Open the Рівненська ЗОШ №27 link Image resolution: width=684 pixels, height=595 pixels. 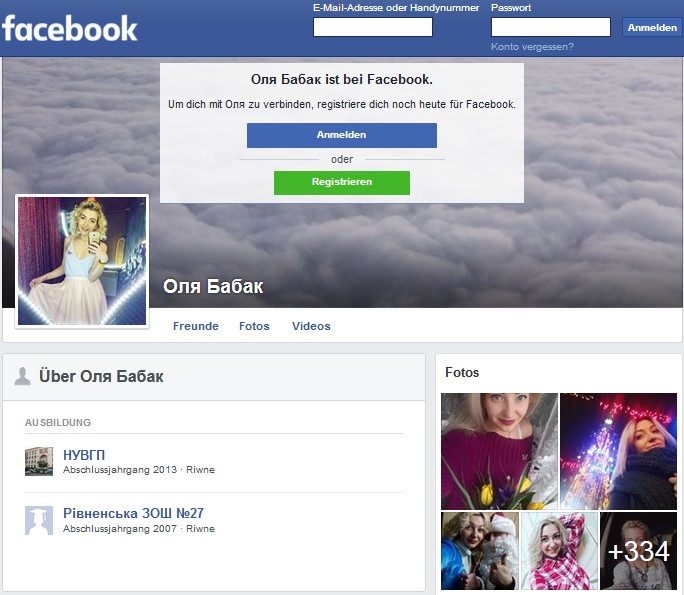[133, 513]
